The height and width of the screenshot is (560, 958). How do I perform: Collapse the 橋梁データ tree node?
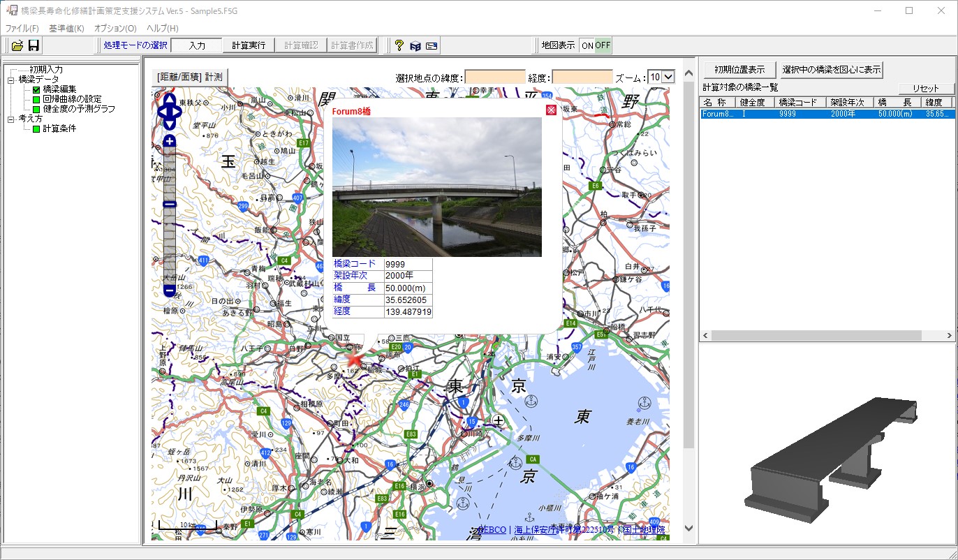pos(11,80)
